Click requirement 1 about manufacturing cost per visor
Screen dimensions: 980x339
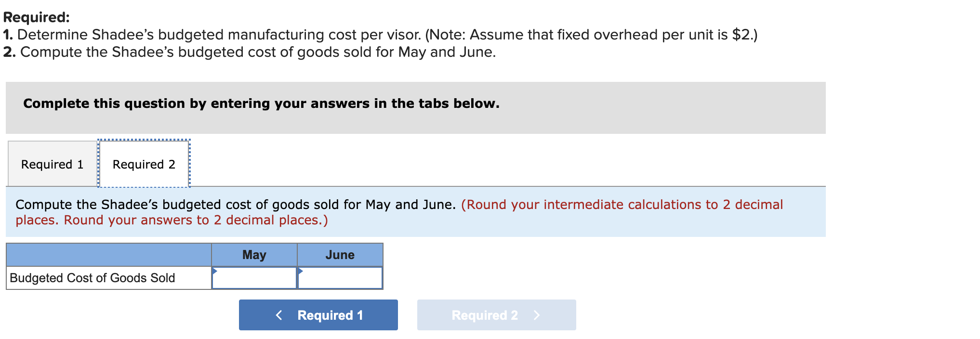[x=381, y=35]
